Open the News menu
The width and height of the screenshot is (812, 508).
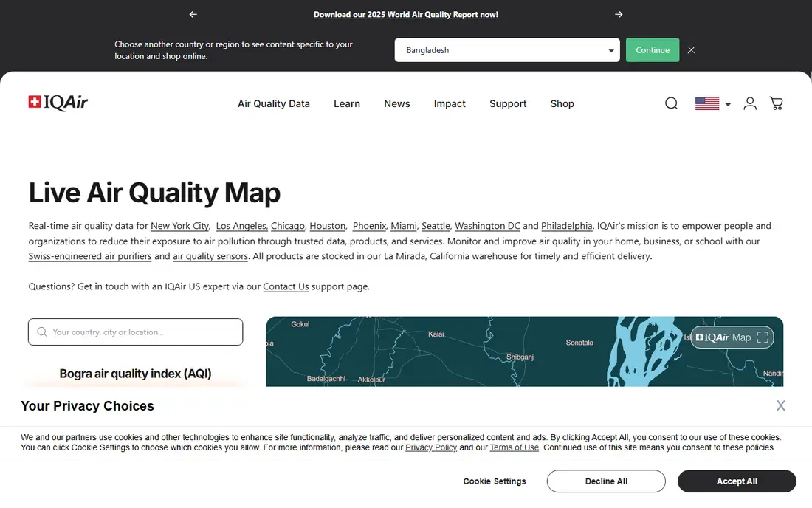(397, 103)
